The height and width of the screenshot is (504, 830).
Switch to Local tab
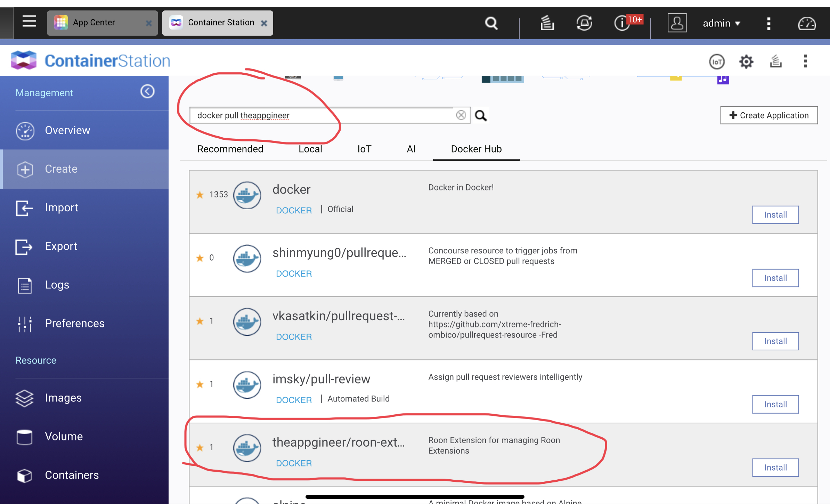coord(310,149)
